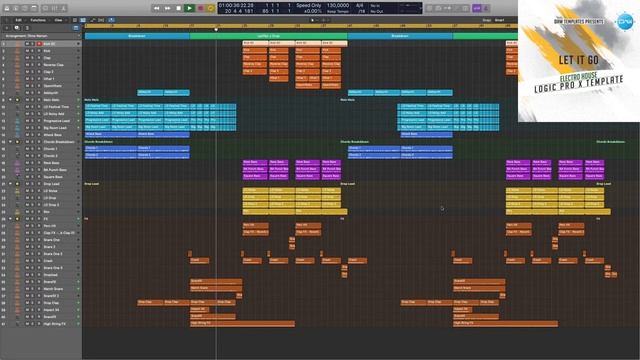640x360 pixels.
Task: Collapse the Drop Lead track stack
Action: tap(10, 184)
